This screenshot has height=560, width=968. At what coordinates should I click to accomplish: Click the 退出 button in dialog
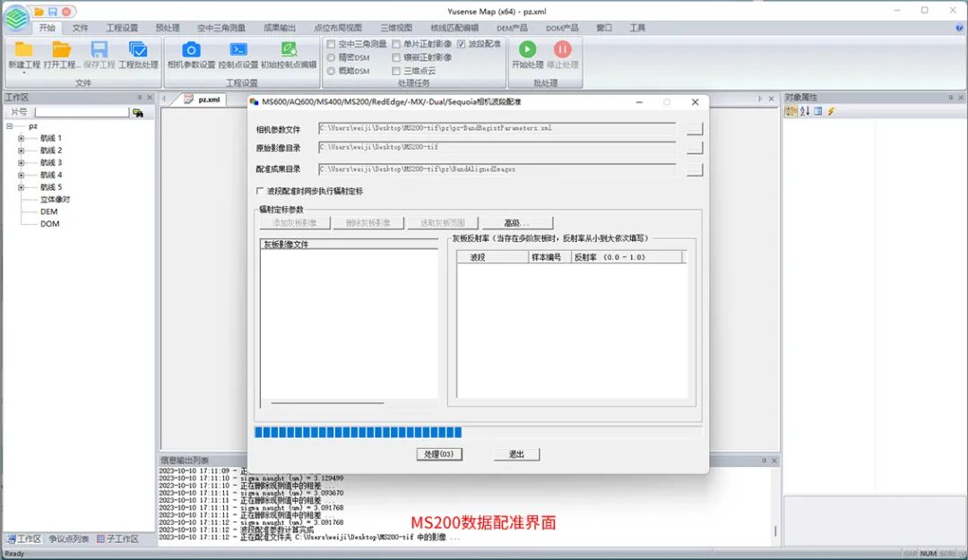pos(516,454)
